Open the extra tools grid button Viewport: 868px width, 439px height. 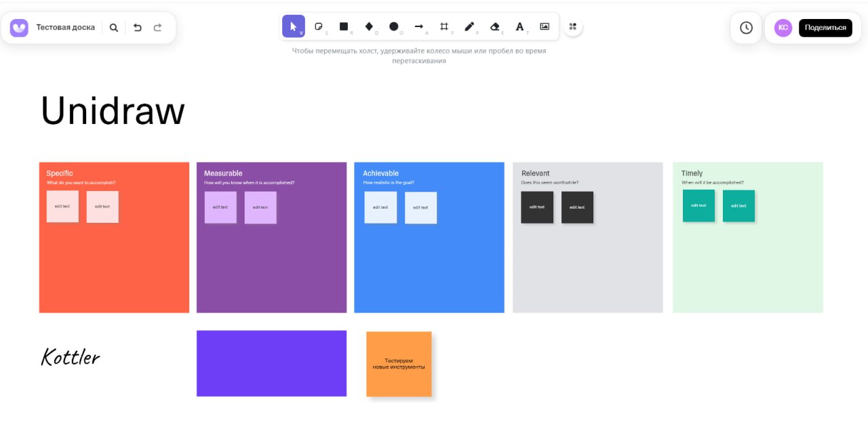pyautogui.click(x=573, y=26)
